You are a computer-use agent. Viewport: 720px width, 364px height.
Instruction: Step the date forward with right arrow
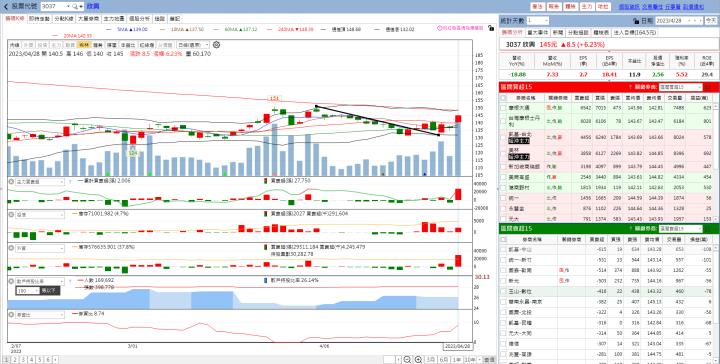[x=700, y=21]
